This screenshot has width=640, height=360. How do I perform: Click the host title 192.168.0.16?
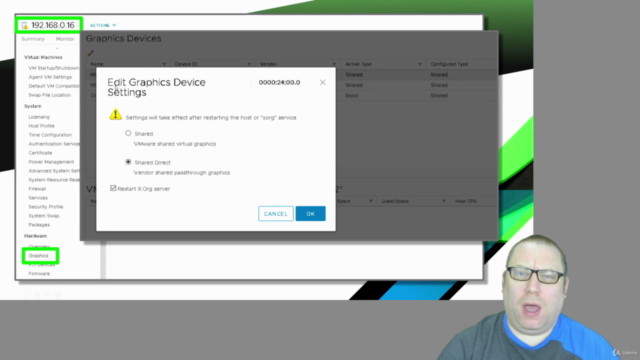53,25
